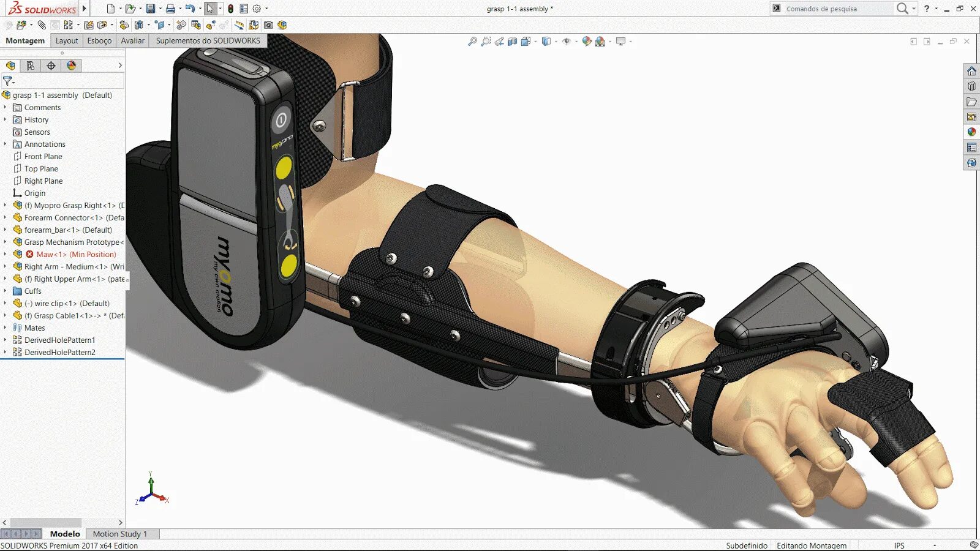Screen dimensions: 980x551
Task: Expand DerivedHolePattern1 in the tree
Action: [5, 340]
